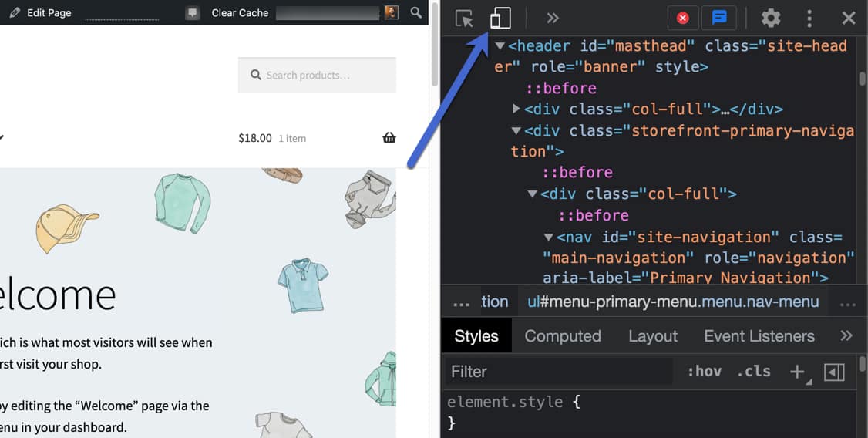This screenshot has height=438, width=868.
Task: Click ul#menu-primary-menu breadcrumb
Action: [673, 302]
